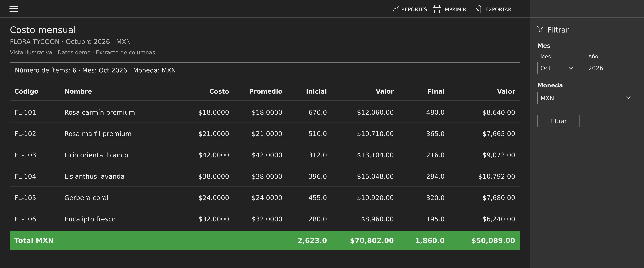Screen dimensions: 644x268
Task: Select Rosa marfil premium name
Action: (98, 134)
